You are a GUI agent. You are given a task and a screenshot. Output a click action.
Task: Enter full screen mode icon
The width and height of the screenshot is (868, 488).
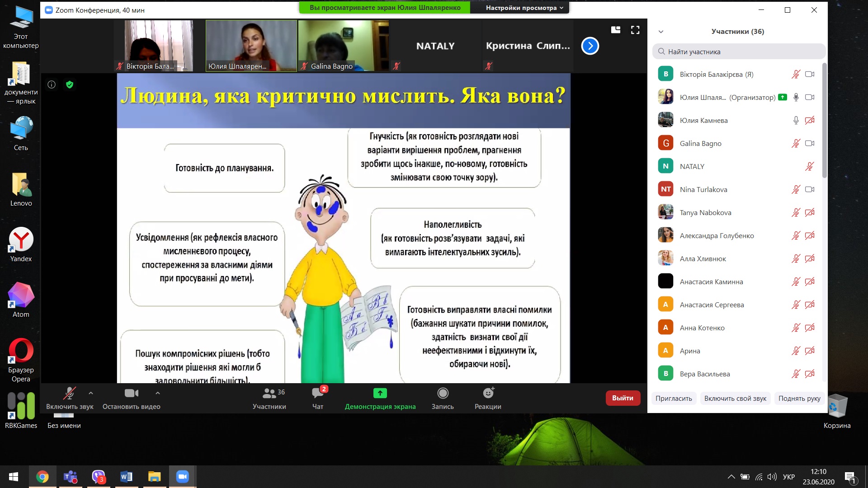tap(635, 30)
